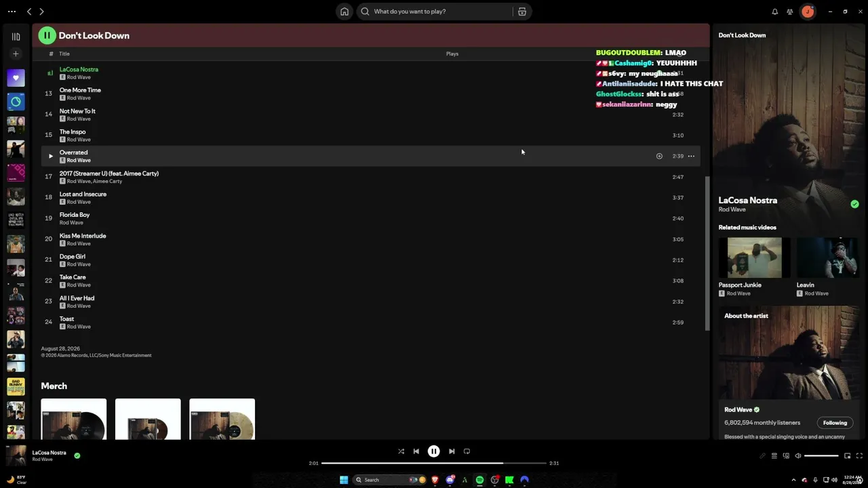The image size is (868, 488).
Task: Play Leavin music video
Action: pos(828,258)
